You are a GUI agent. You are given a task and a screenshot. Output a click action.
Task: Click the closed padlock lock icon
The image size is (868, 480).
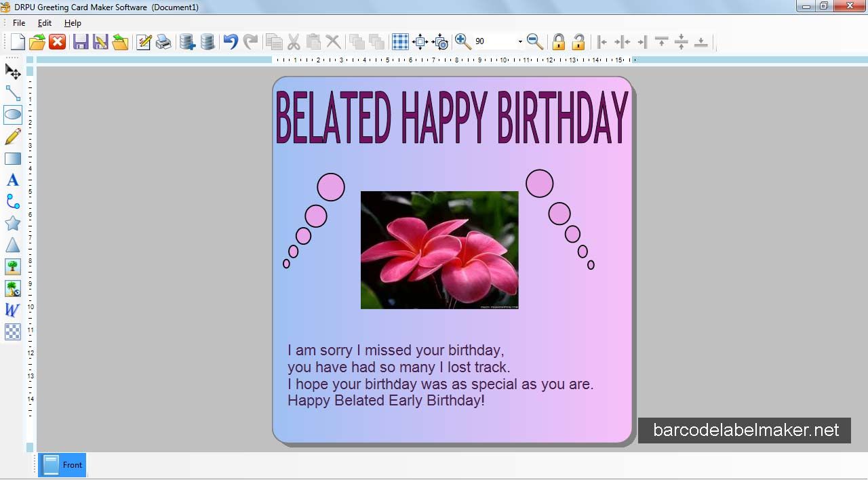558,42
